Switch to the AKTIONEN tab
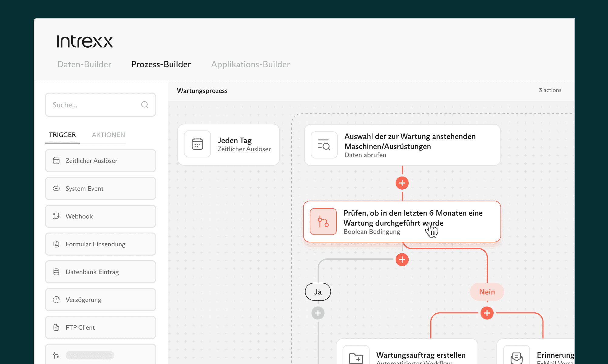Screen dimensions: 608x364 (x=108, y=135)
